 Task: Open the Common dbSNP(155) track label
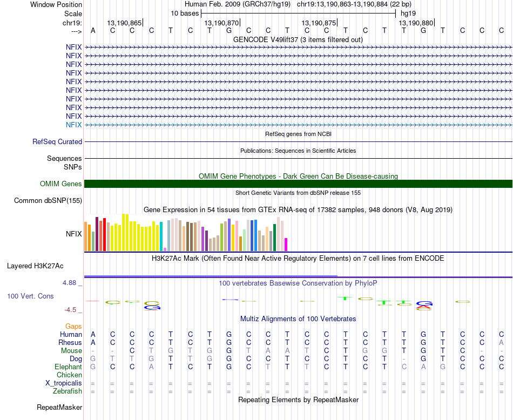point(48,200)
